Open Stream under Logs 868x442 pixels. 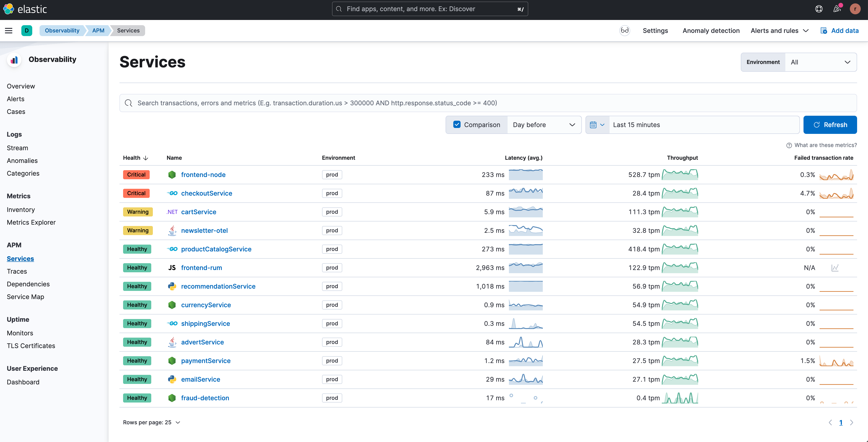[17, 148]
